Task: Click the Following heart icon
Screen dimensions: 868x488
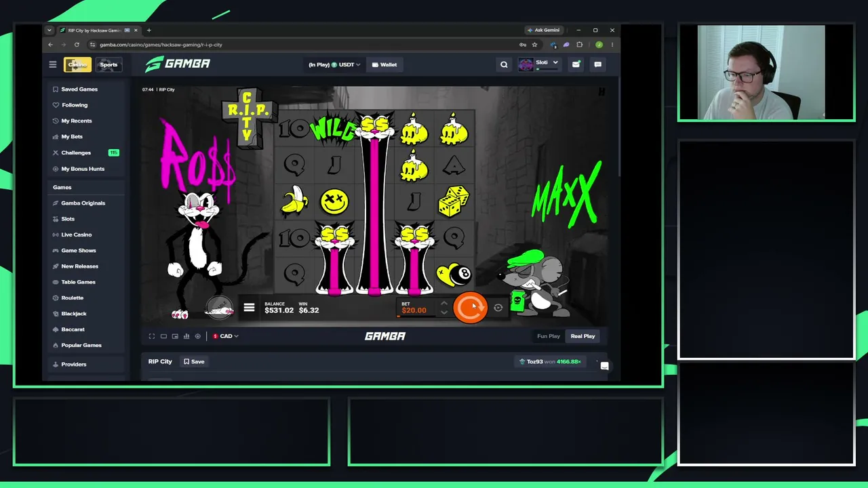Action: coord(56,105)
